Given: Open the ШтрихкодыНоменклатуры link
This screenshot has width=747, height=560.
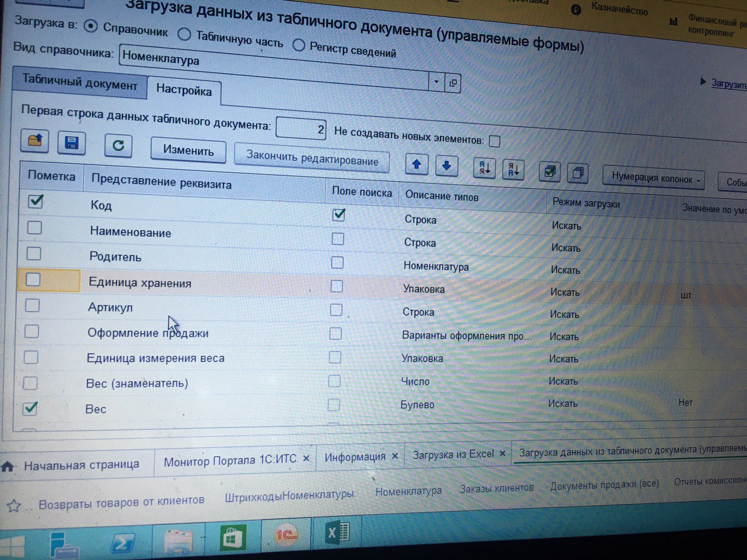Looking at the screenshot, I should pyautogui.click(x=291, y=496).
